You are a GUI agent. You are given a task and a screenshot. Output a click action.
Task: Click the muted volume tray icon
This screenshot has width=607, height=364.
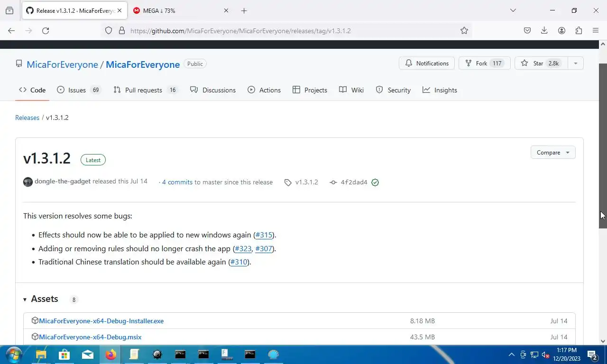pos(545,355)
